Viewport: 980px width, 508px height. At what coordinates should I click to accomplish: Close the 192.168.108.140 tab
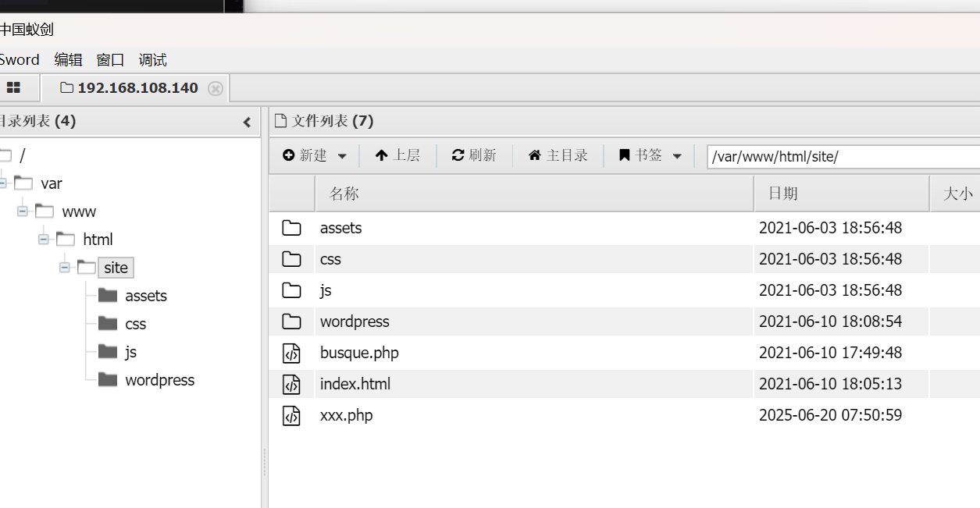pos(216,89)
